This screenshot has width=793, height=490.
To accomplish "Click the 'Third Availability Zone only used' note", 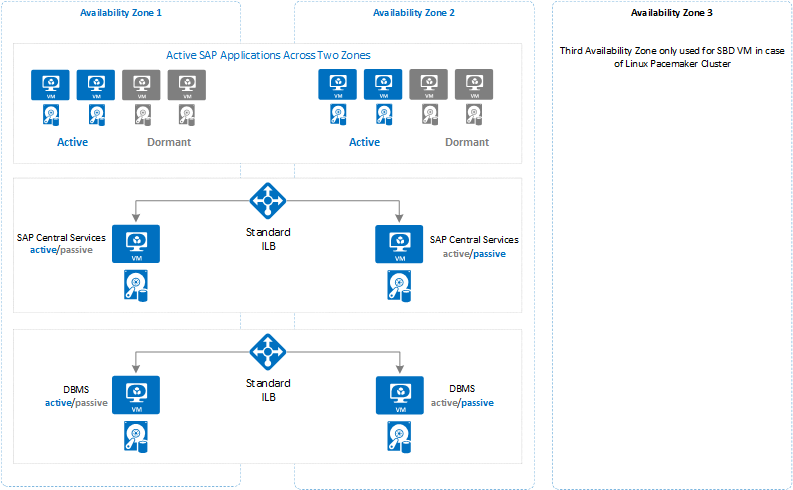I will coord(672,57).
